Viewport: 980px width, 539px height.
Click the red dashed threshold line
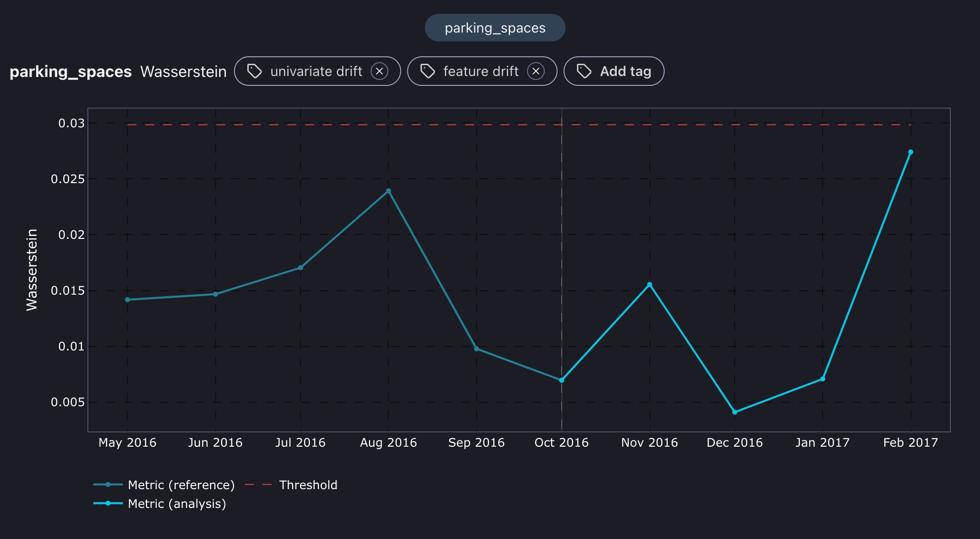(x=345, y=125)
